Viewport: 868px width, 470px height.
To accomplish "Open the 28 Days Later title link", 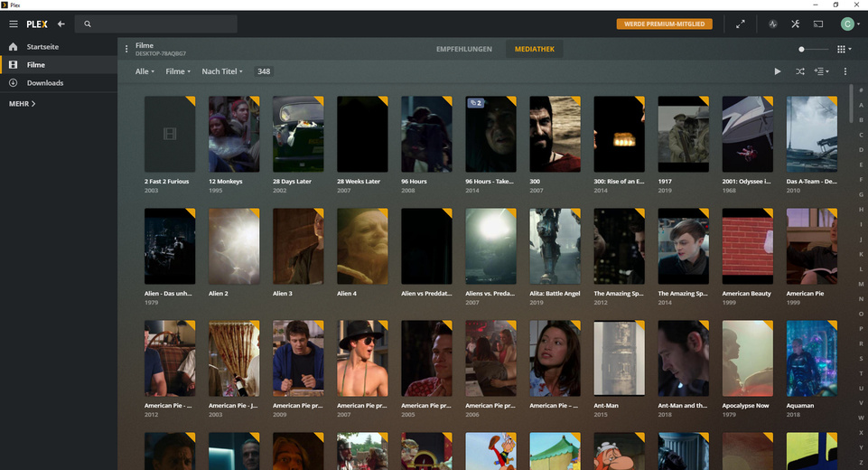I will coord(292,182).
